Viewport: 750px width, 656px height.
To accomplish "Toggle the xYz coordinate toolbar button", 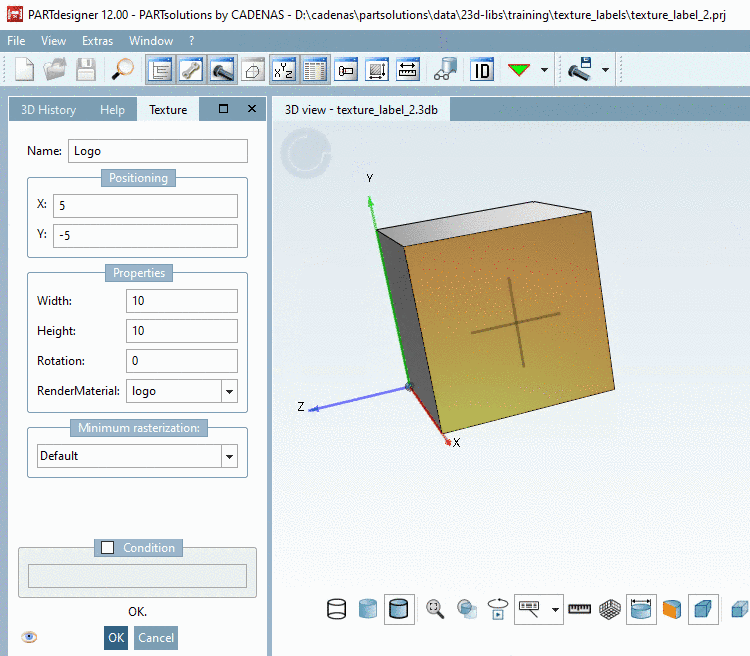I will coord(284,70).
